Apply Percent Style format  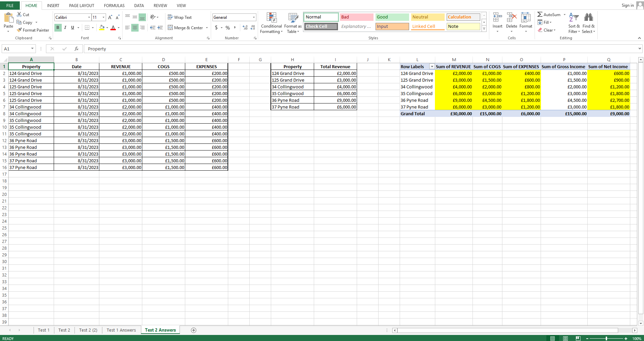coord(228,28)
